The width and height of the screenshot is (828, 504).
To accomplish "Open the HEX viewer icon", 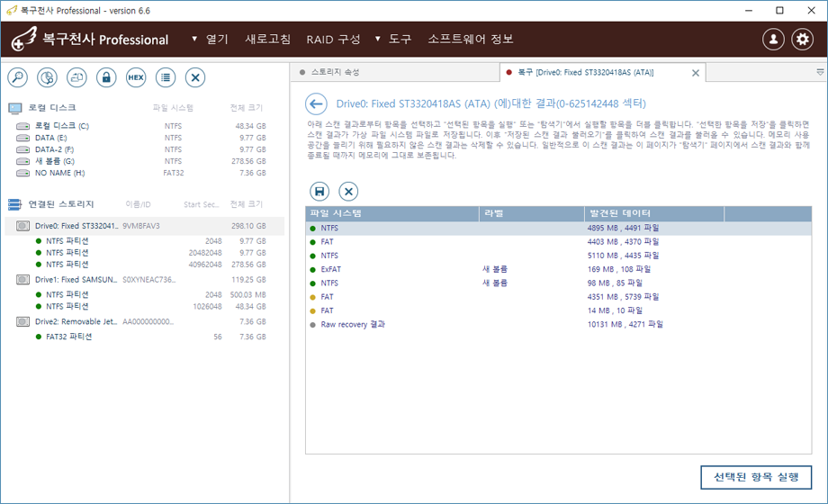I will coord(136,77).
